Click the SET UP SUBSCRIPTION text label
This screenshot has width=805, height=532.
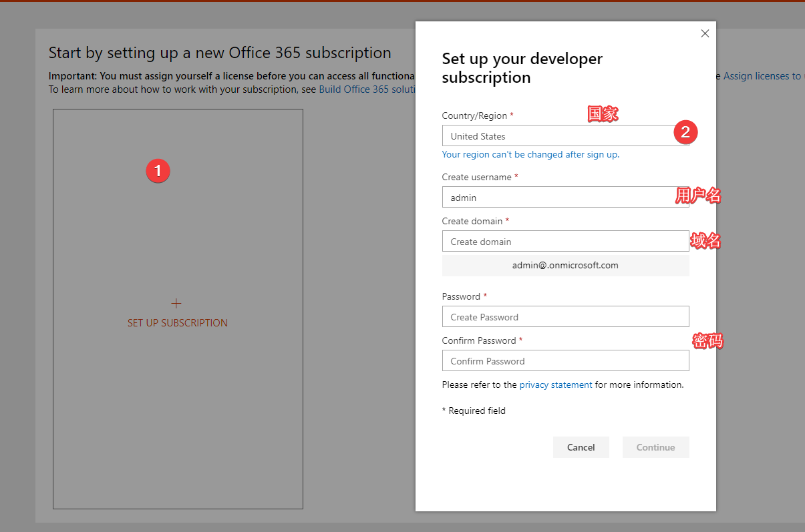(178, 323)
